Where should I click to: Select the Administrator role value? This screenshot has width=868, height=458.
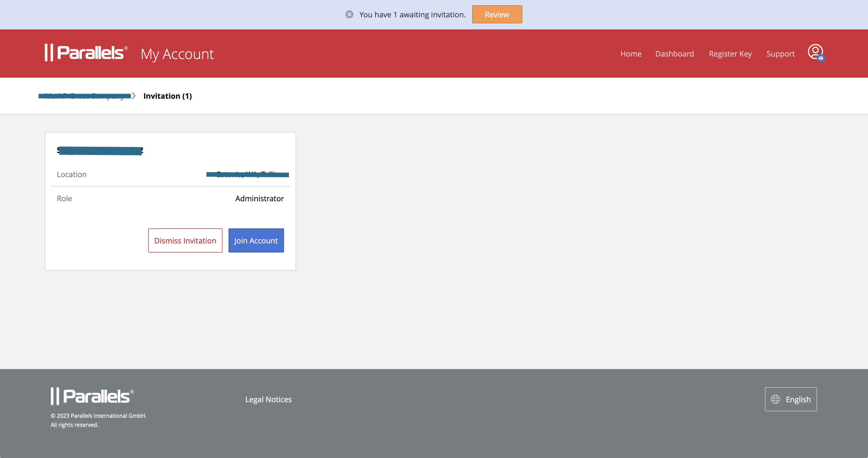259,199
